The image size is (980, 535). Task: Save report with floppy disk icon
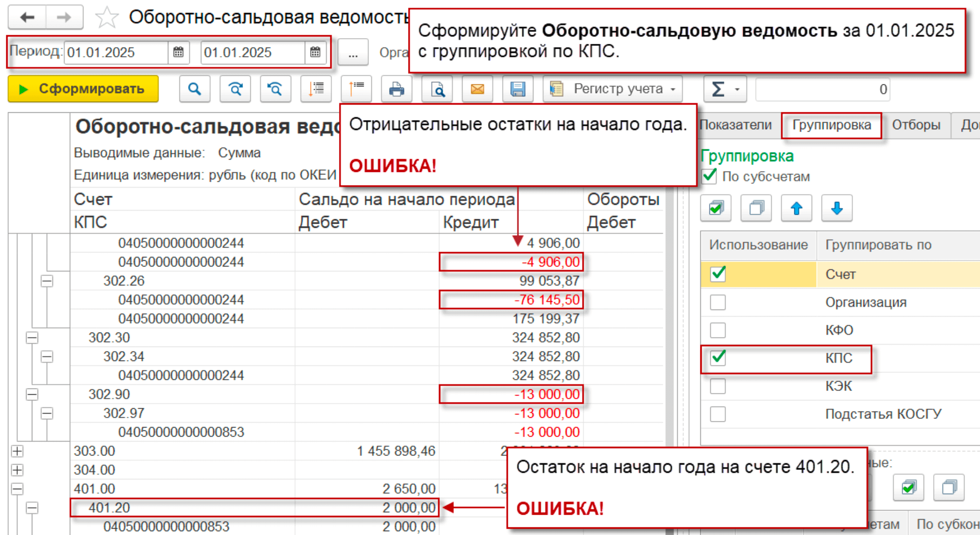coord(517,89)
